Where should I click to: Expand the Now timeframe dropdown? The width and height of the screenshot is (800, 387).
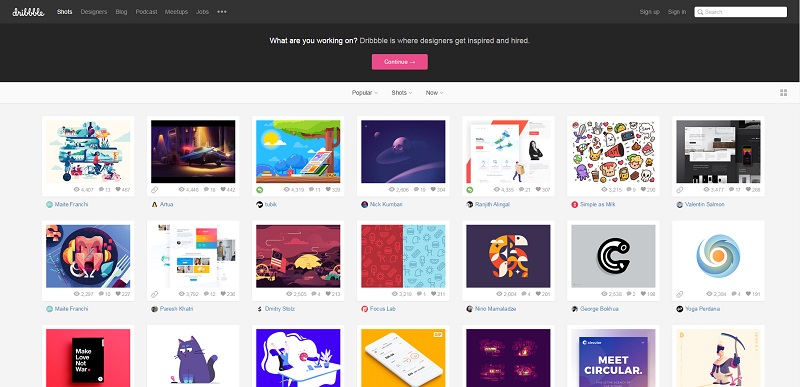tap(434, 93)
